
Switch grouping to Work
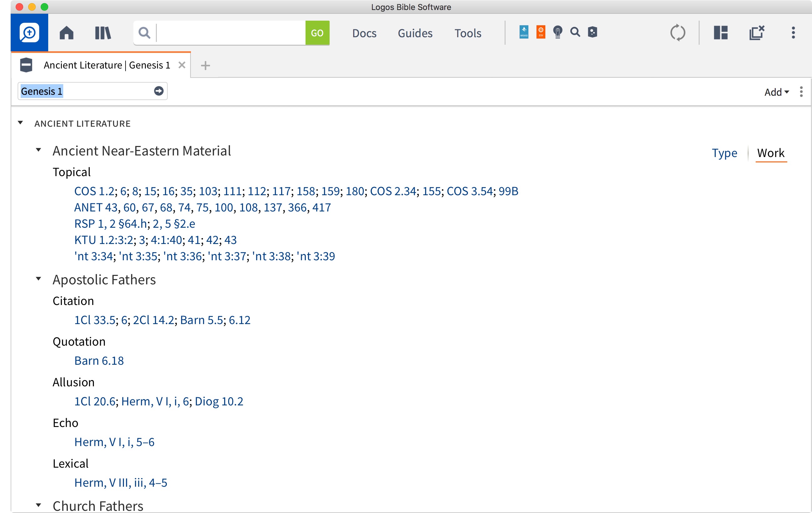click(x=771, y=153)
